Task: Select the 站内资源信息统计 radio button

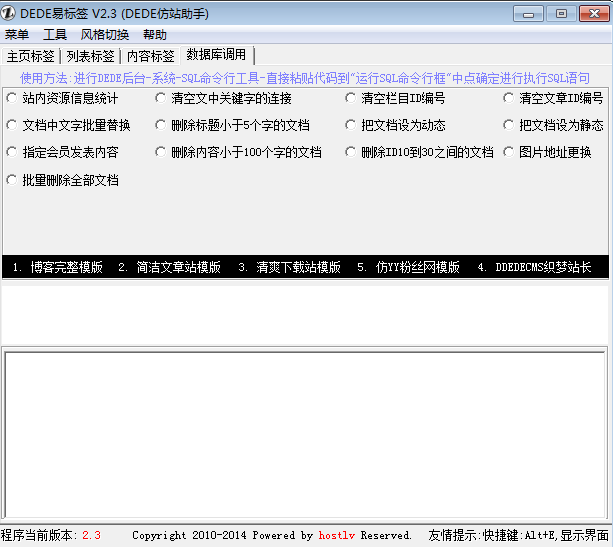Action: (12, 98)
